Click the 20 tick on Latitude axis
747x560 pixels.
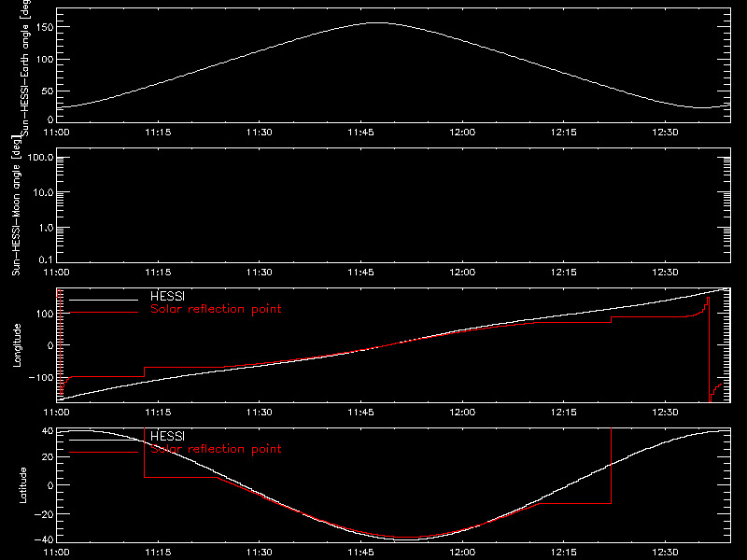[x=48, y=457]
